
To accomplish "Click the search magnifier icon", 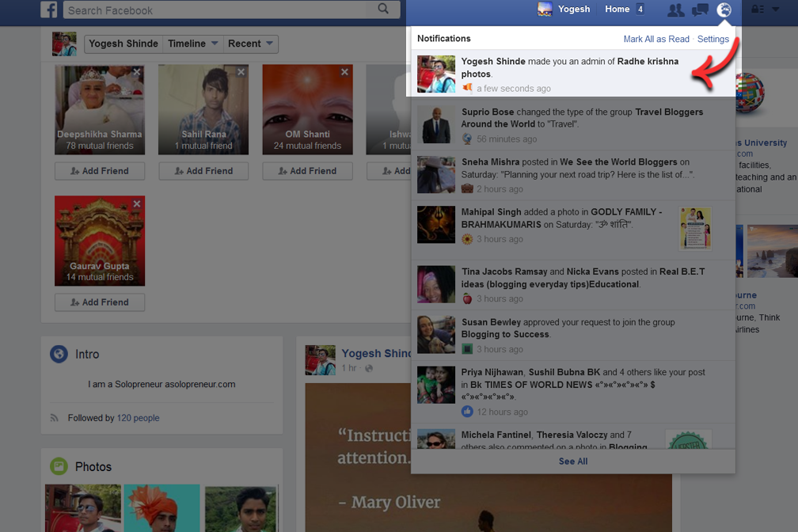I will (383, 9).
